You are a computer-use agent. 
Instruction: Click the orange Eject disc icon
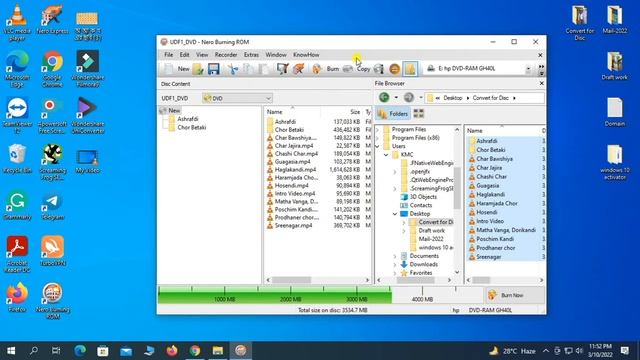[x=394, y=69]
